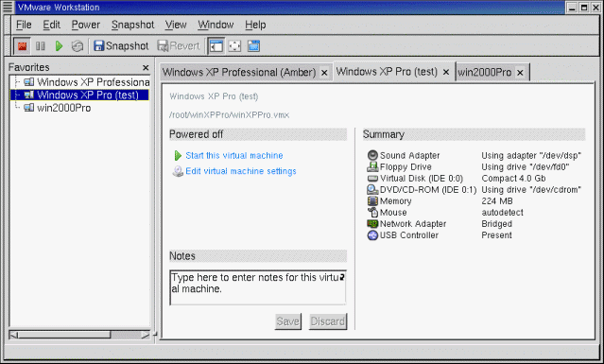Select the USB Controller device icon
This screenshot has width=604, height=364.
point(372,235)
